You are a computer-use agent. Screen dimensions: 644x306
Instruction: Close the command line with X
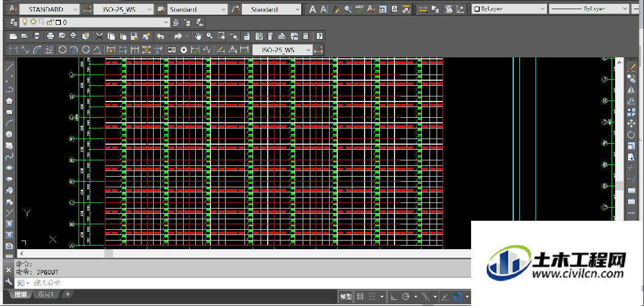pyautogui.click(x=9, y=270)
